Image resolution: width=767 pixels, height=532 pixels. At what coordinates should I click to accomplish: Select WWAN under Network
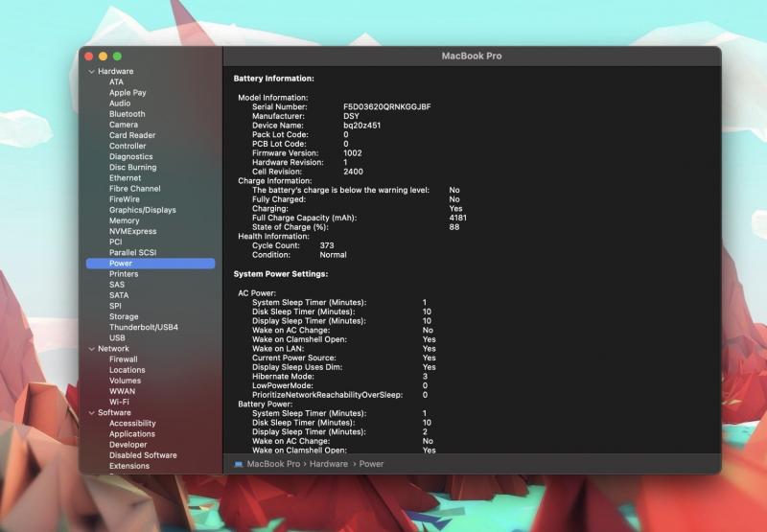122,392
